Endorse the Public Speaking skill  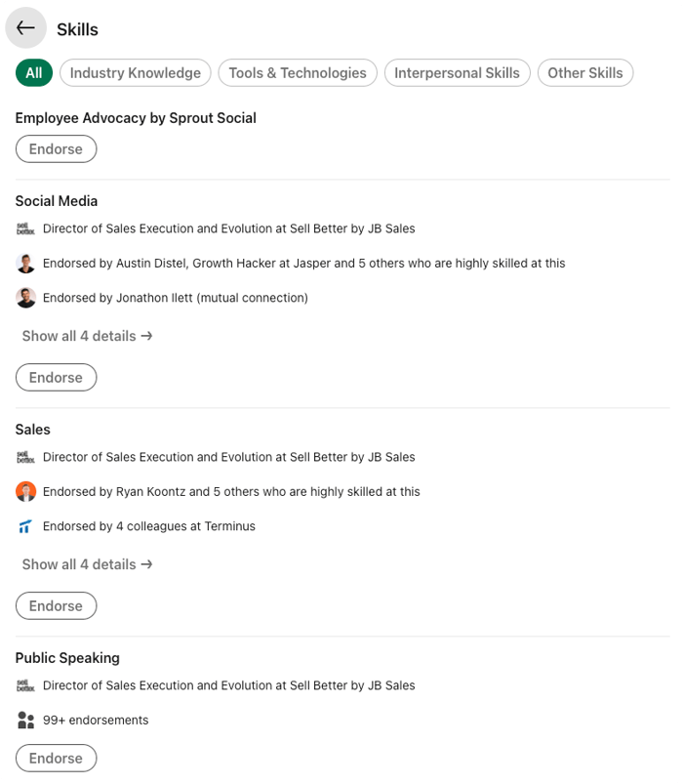tap(56, 758)
